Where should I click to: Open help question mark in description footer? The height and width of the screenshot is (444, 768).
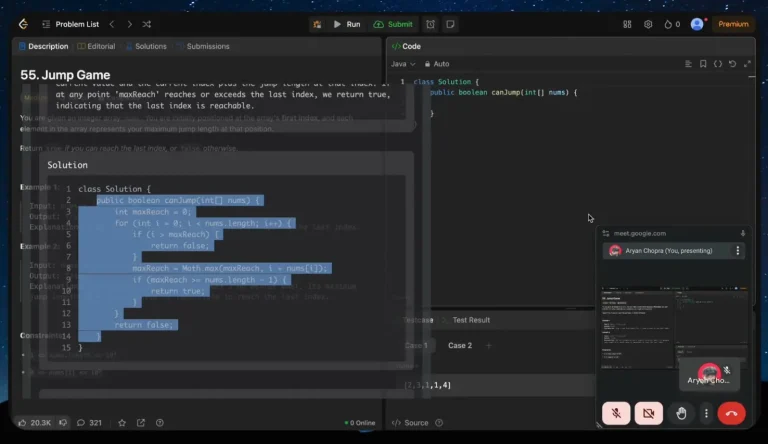pyautogui.click(x=160, y=422)
